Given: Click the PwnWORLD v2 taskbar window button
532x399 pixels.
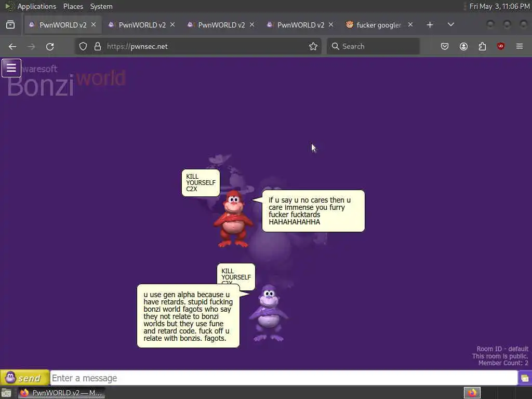Looking at the screenshot, I should pyautogui.click(x=62, y=393).
